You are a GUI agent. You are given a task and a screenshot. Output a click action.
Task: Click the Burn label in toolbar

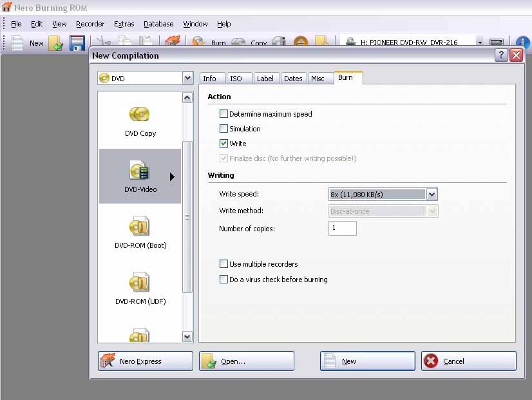(x=218, y=43)
